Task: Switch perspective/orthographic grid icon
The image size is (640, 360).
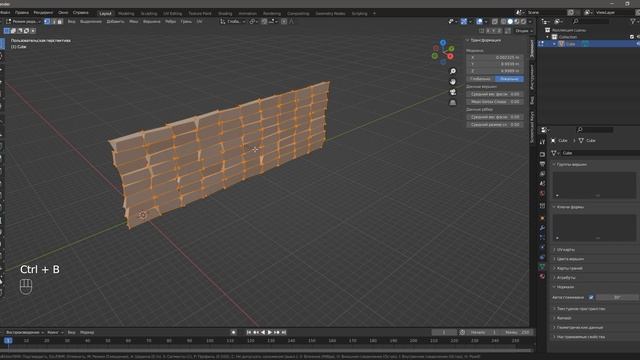Action: click(453, 103)
